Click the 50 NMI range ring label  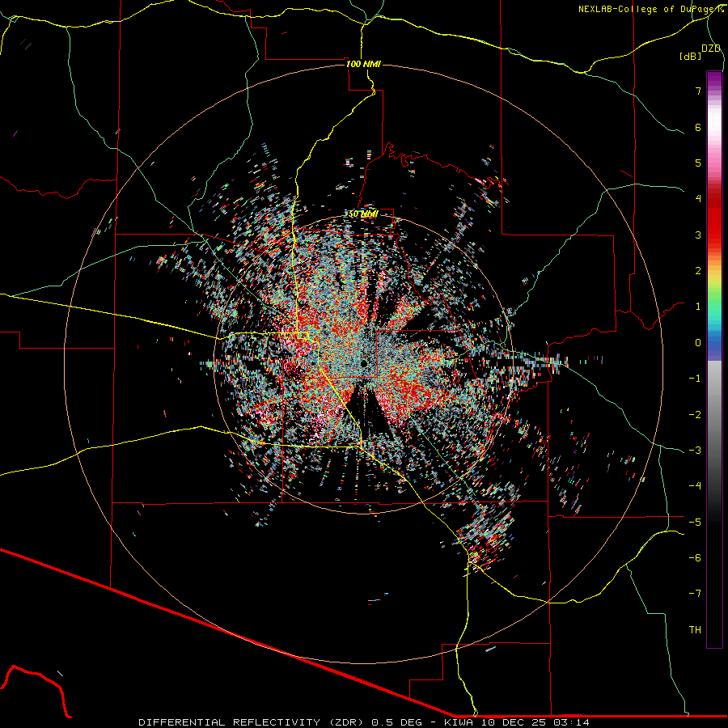(362, 214)
